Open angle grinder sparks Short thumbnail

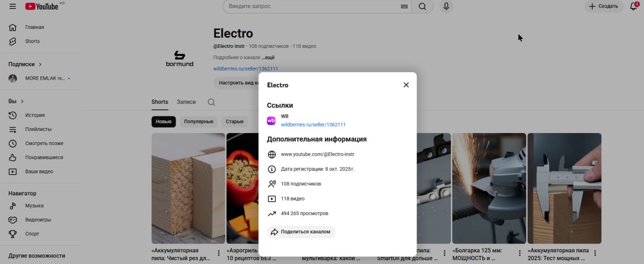[x=489, y=188]
